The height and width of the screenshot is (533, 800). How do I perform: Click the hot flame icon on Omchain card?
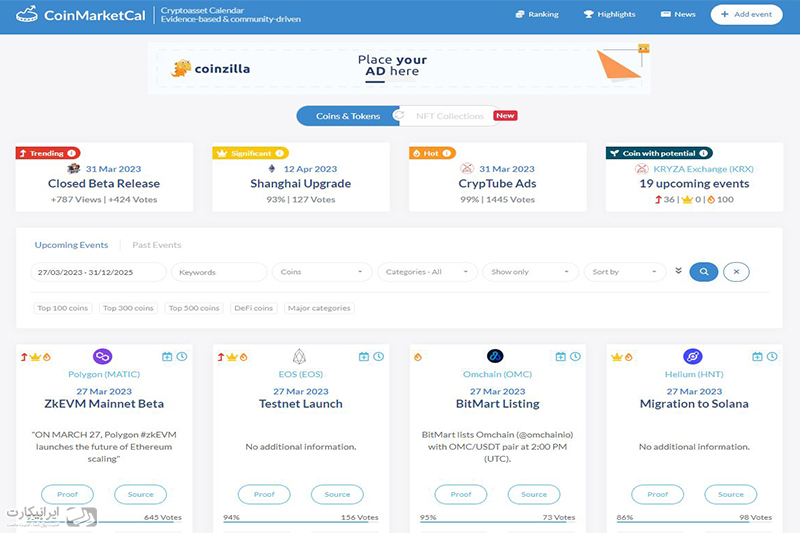418,357
